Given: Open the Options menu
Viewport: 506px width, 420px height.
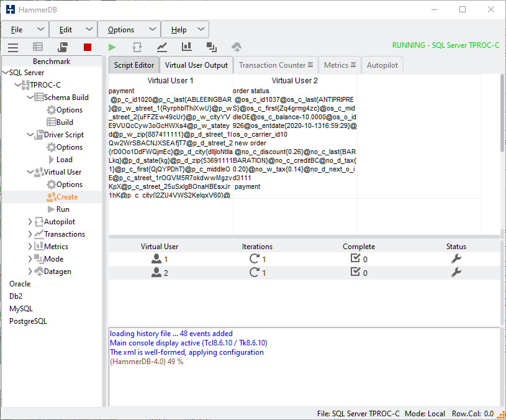Looking at the screenshot, I should point(129,30).
